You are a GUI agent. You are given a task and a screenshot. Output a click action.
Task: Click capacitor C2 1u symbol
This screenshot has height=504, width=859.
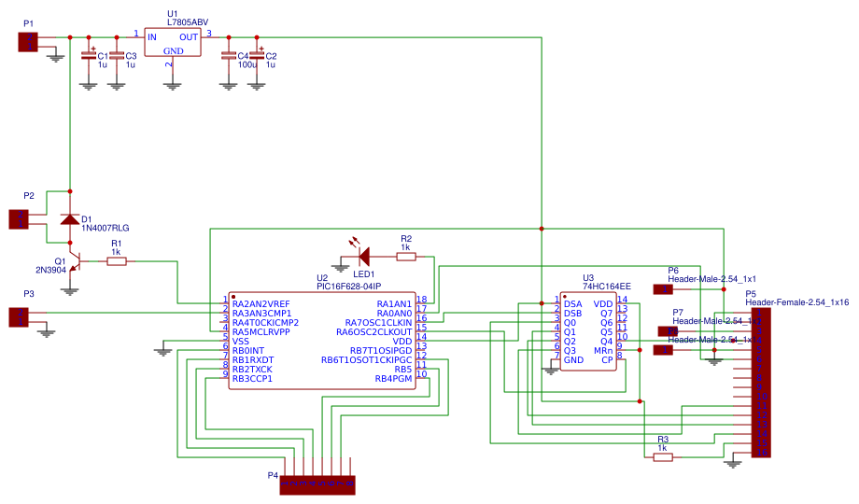pos(257,55)
